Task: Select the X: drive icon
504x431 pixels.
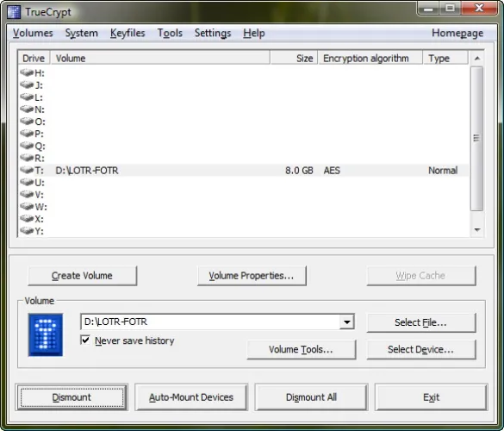Action: tap(27, 218)
